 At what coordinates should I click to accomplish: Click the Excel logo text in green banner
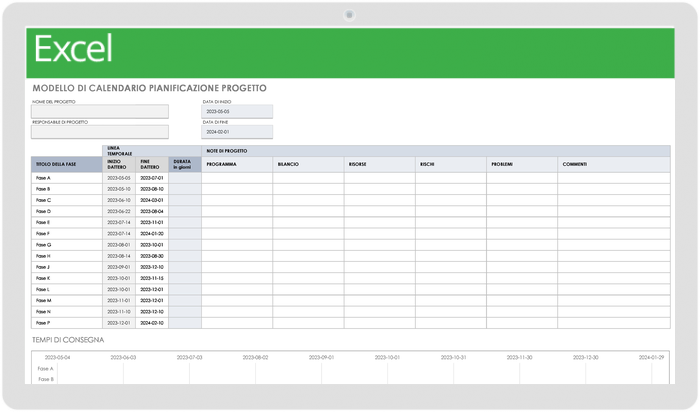(x=73, y=49)
